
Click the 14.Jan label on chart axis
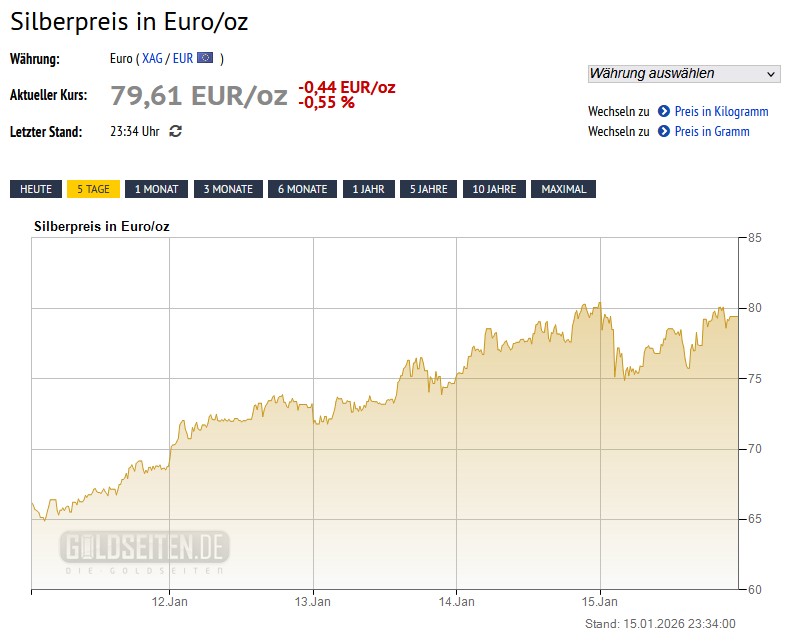[457, 601]
